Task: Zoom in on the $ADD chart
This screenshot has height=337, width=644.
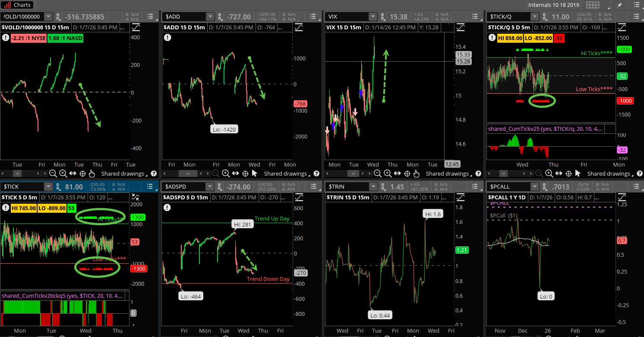Action: tap(225, 173)
